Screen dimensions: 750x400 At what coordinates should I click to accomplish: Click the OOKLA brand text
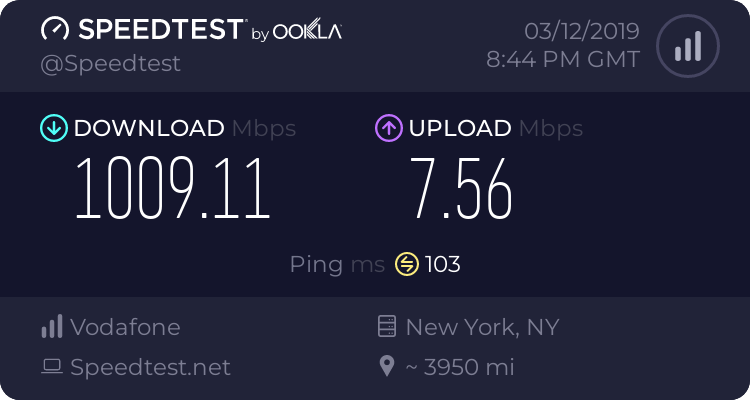tap(307, 31)
